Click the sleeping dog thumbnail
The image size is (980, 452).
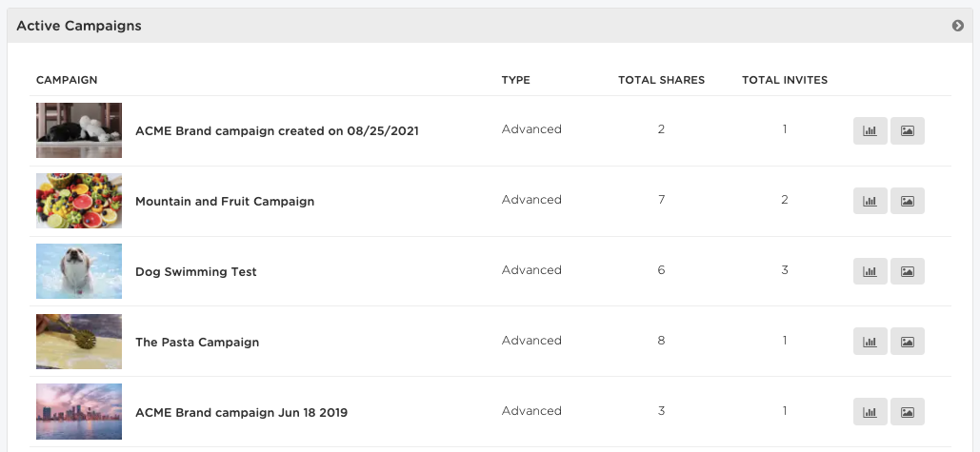coord(79,130)
